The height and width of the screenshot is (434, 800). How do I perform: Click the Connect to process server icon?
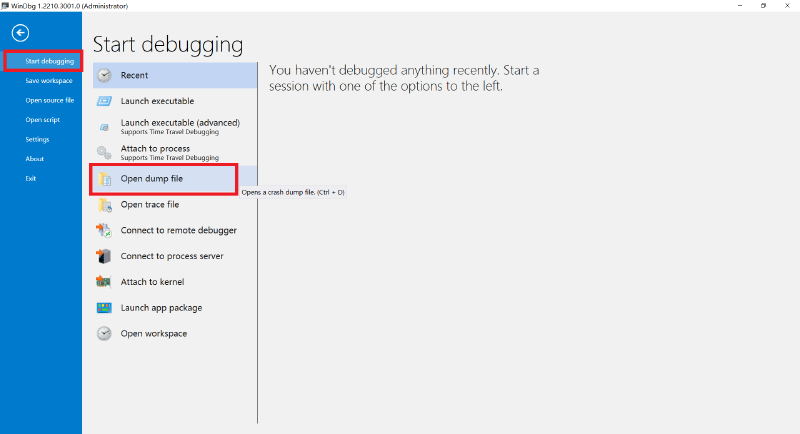(104, 256)
